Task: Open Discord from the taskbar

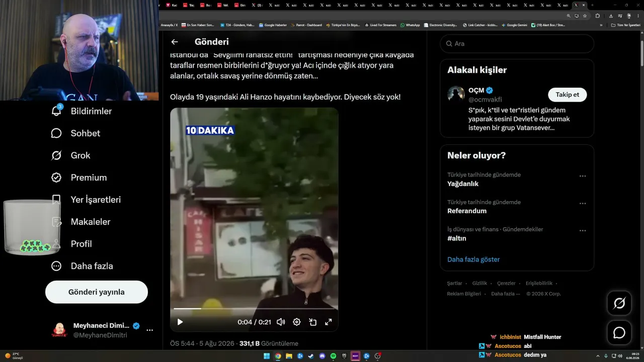Action: pyautogui.click(x=322, y=356)
